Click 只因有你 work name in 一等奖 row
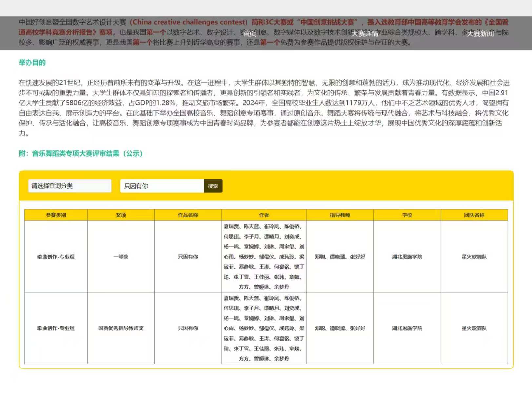Screen dimensions: 532x420 pyautogui.click(x=188, y=257)
